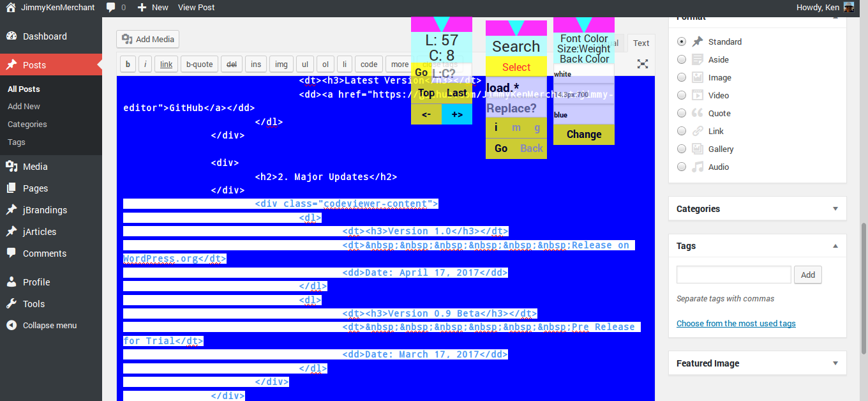The height and width of the screenshot is (401, 868).
Task: Select the Image post format radio
Action: click(x=682, y=77)
